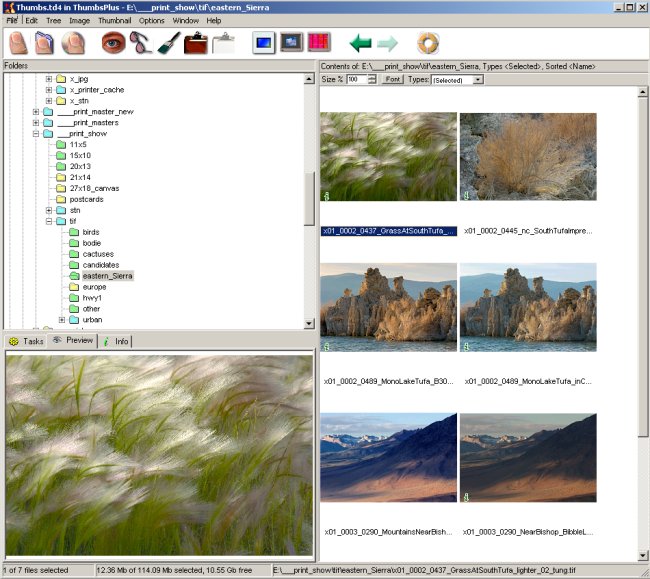Click the eye icon in the toolbar
The image size is (650, 579).
click(113, 43)
